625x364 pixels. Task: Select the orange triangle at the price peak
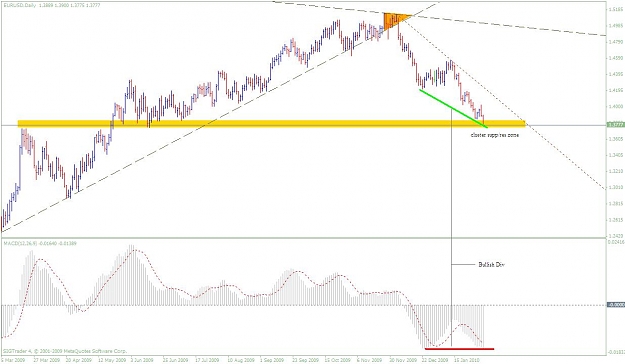pyautogui.click(x=394, y=19)
